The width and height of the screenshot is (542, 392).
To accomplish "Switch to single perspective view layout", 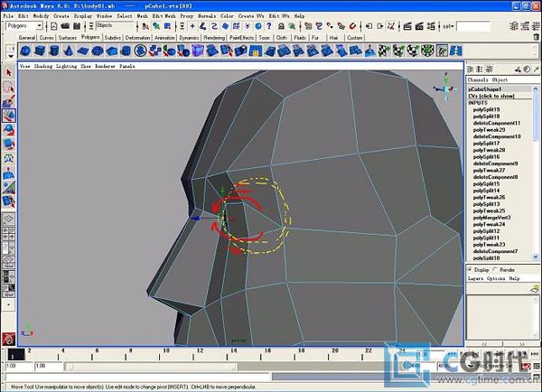I will (x=9, y=219).
